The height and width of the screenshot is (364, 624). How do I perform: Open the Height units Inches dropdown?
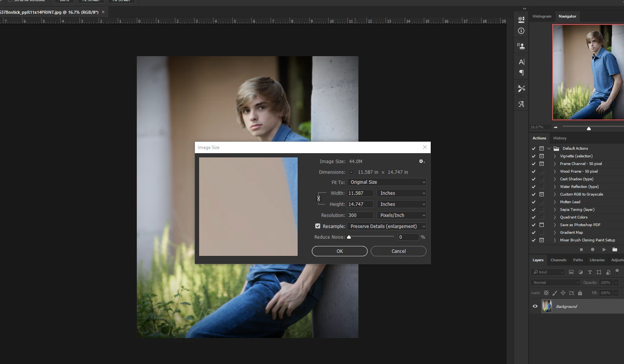coord(402,204)
